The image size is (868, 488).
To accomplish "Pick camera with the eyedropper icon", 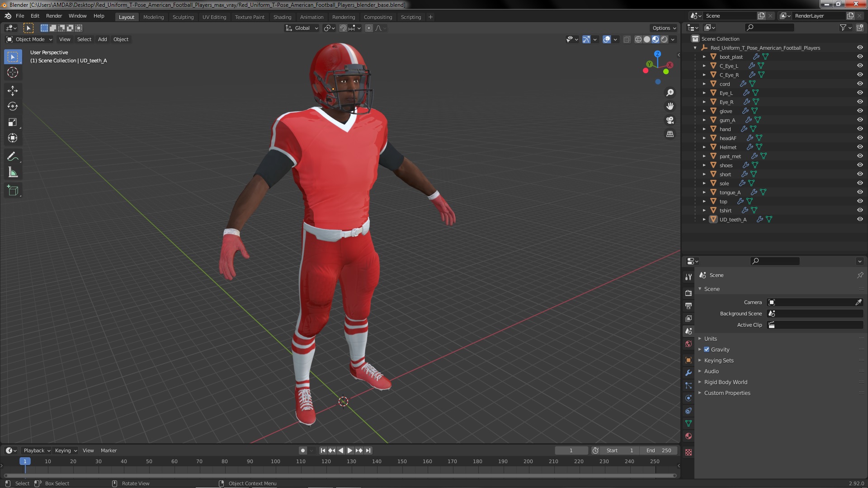I will point(859,302).
